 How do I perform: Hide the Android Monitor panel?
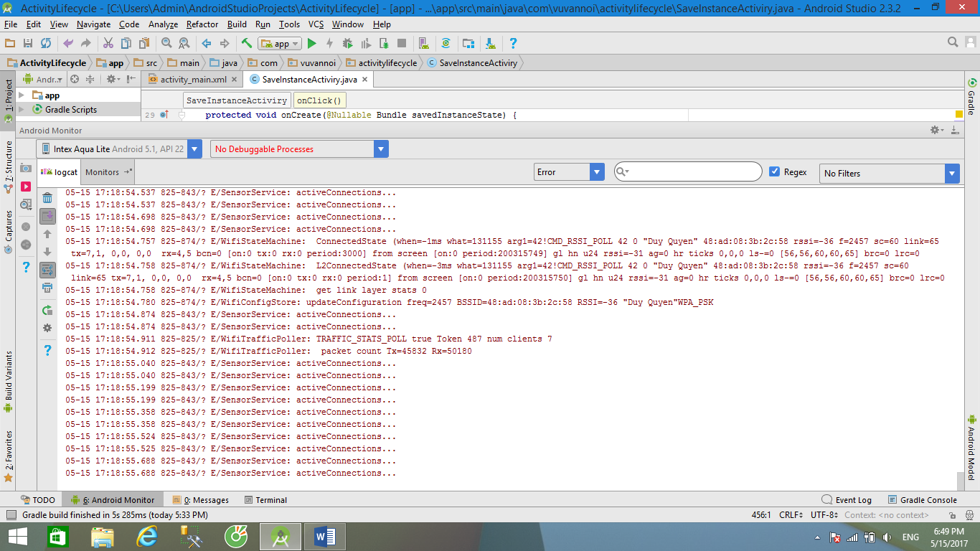click(954, 130)
